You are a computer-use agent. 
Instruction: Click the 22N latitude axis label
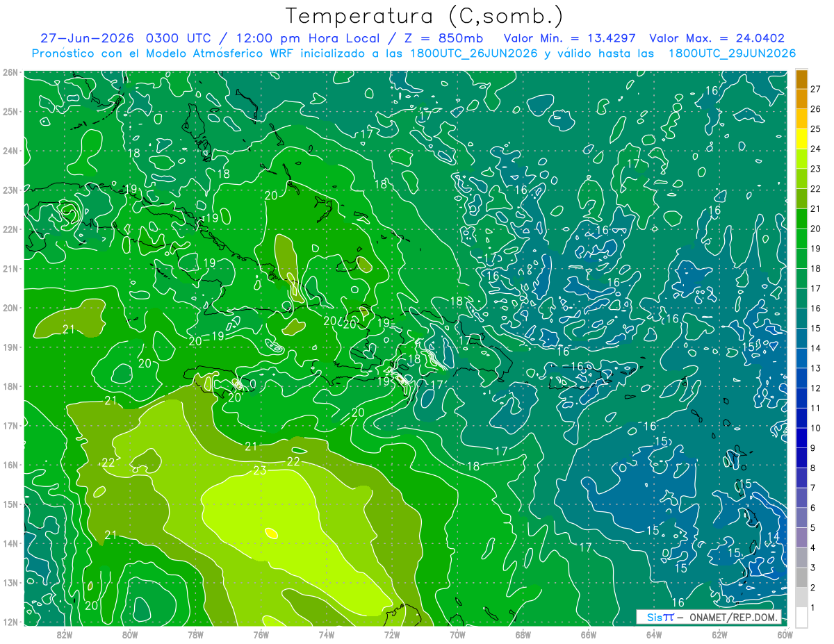(10, 229)
